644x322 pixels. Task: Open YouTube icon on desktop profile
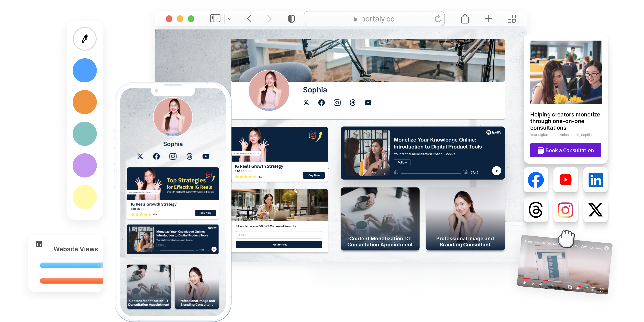tap(368, 102)
